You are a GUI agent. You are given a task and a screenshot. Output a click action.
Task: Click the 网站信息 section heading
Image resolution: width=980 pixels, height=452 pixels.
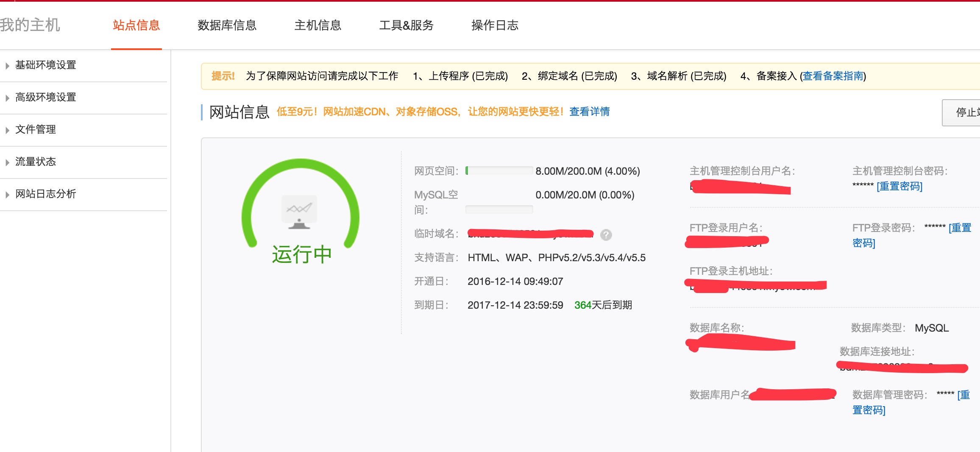click(x=239, y=112)
